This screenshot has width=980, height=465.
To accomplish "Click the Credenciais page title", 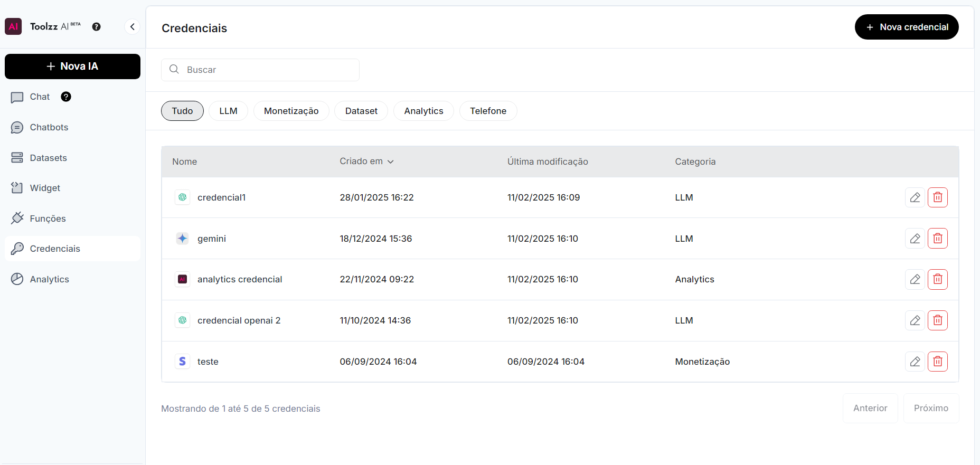I will click(x=194, y=28).
